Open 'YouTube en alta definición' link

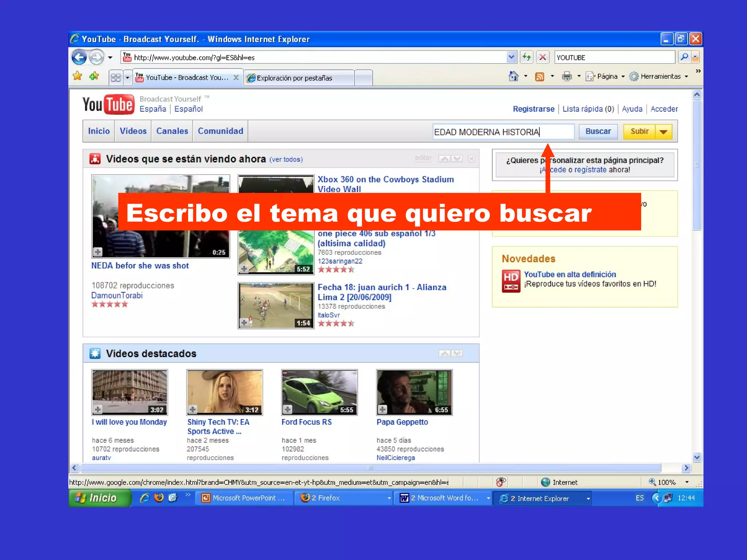[570, 274]
